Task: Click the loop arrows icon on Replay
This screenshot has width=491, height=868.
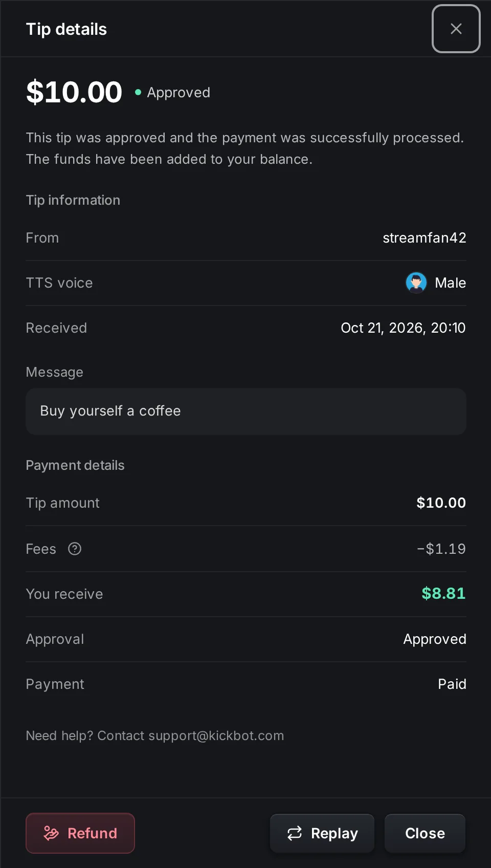Action: (x=295, y=833)
